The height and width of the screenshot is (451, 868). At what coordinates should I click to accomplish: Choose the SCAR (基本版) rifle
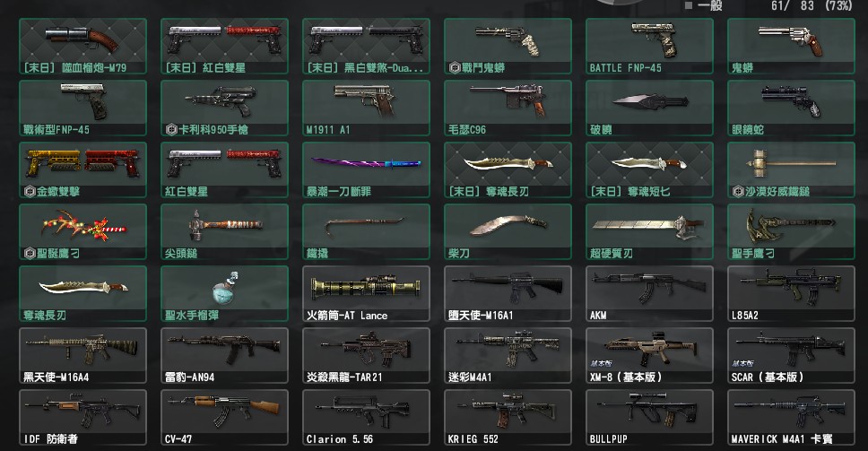791,356
